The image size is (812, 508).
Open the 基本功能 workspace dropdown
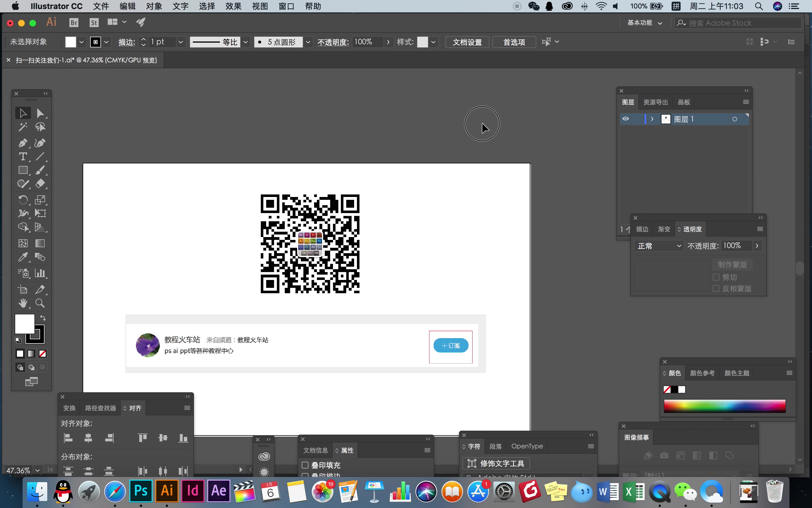tap(645, 23)
